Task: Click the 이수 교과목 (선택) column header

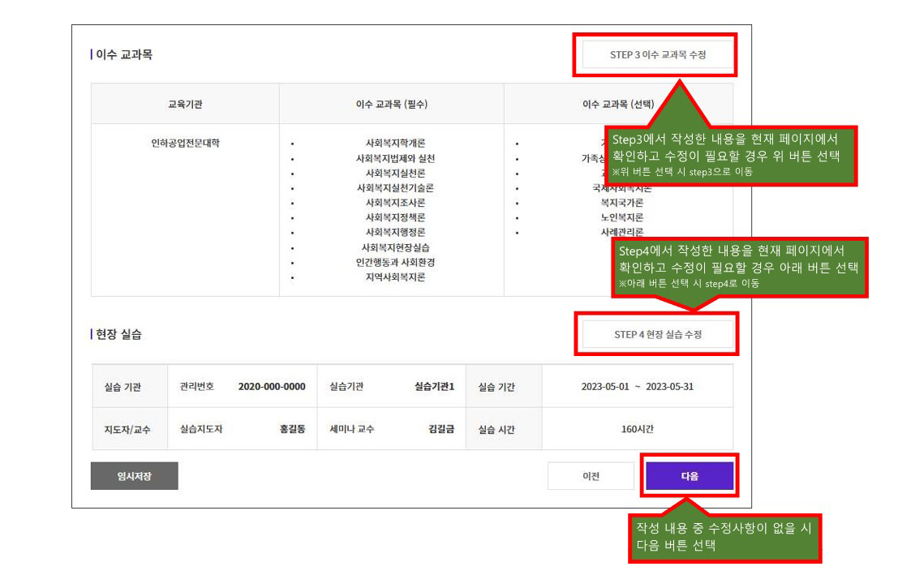Action: [x=618, y=104]
